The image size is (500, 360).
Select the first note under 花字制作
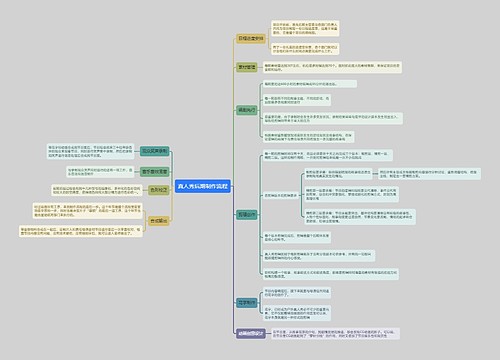tap(297, 293)
